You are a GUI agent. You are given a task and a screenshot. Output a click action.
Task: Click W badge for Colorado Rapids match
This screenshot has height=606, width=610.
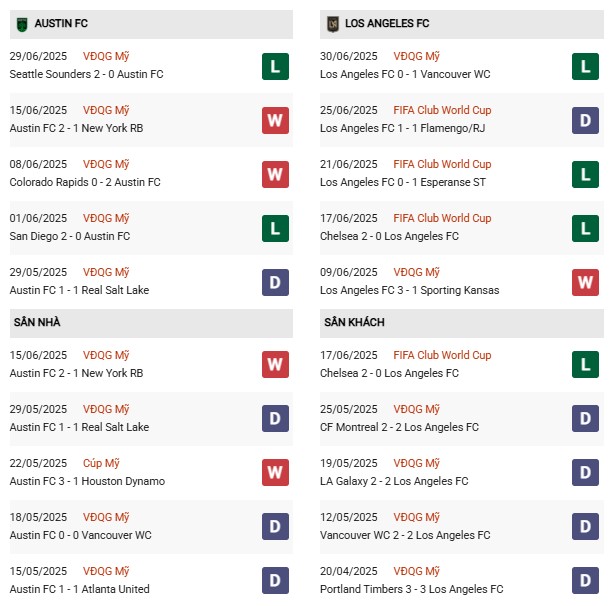pos(275,174)
